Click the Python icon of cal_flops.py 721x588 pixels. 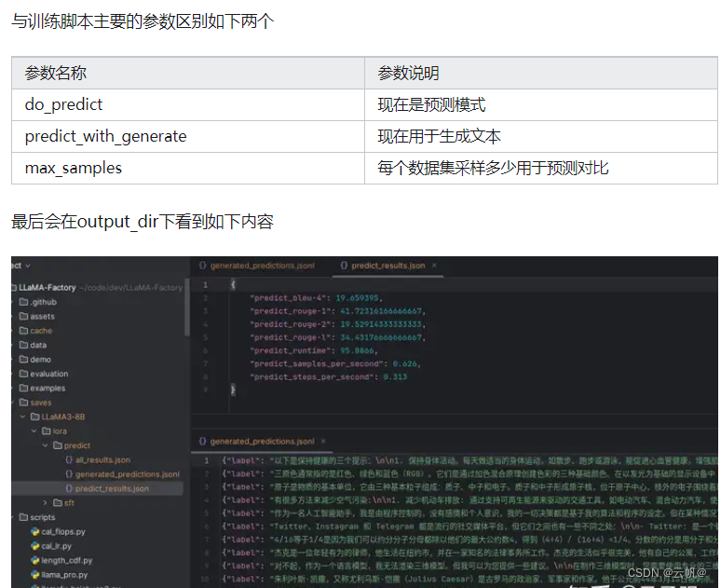click(x=35, y=531)
